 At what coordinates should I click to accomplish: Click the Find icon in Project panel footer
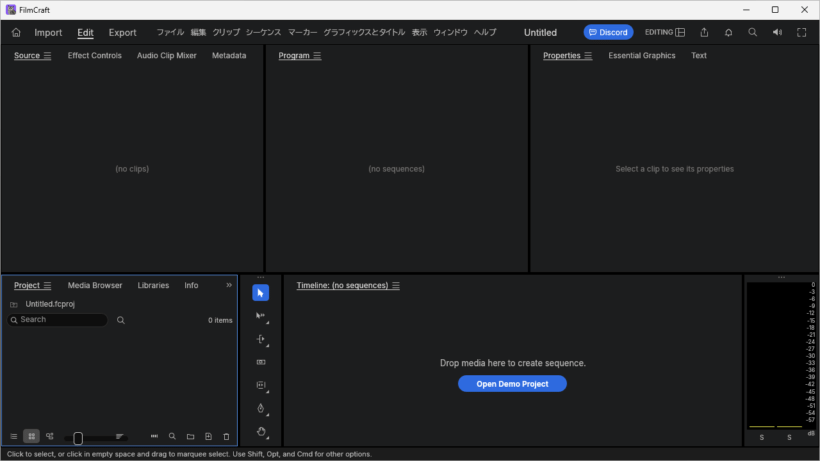(172, 436)
